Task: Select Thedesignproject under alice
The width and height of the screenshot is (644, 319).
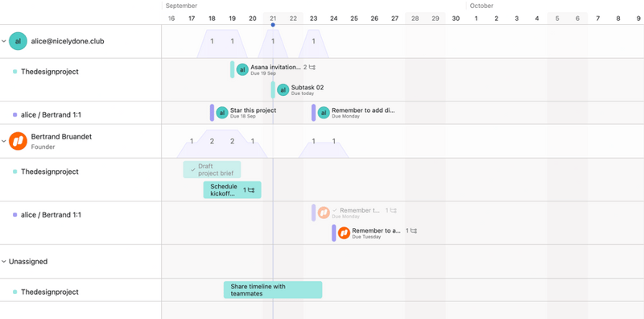Action: pyautogui.click(x=50, y=72)
